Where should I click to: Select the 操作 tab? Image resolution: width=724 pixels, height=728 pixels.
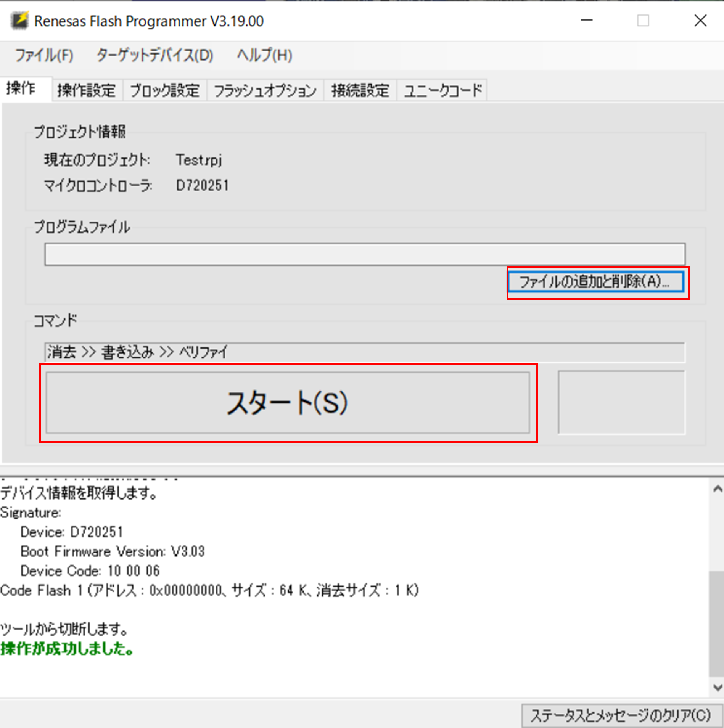(21, 88)
